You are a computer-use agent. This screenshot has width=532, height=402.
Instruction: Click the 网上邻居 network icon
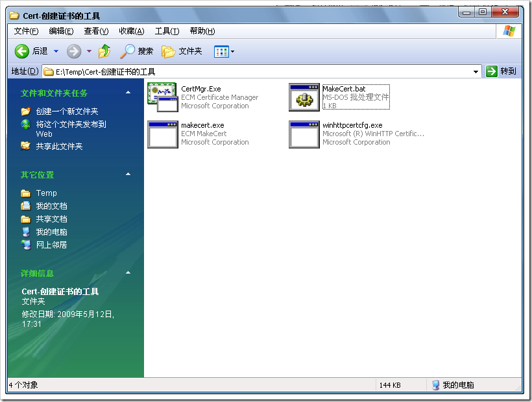(26, 244)
